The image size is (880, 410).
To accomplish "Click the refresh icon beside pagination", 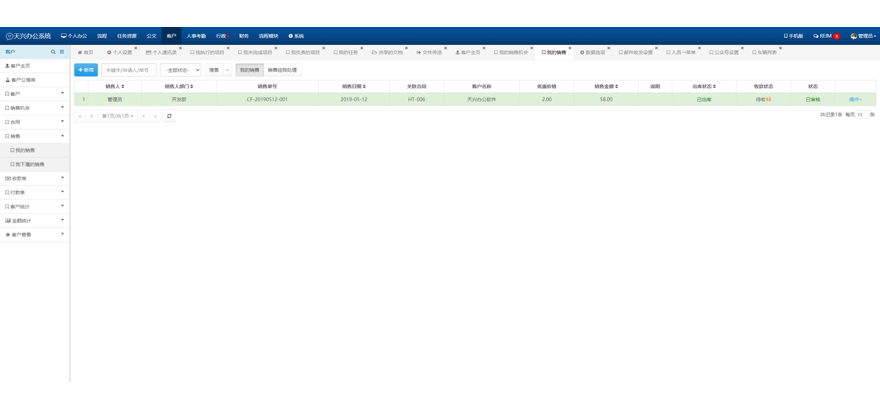I will click(169, 116).
